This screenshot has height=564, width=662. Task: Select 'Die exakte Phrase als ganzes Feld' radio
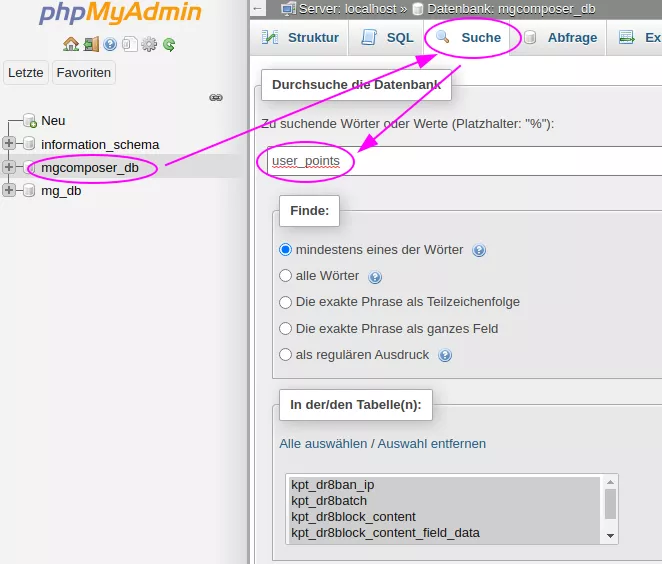(285, 328)
